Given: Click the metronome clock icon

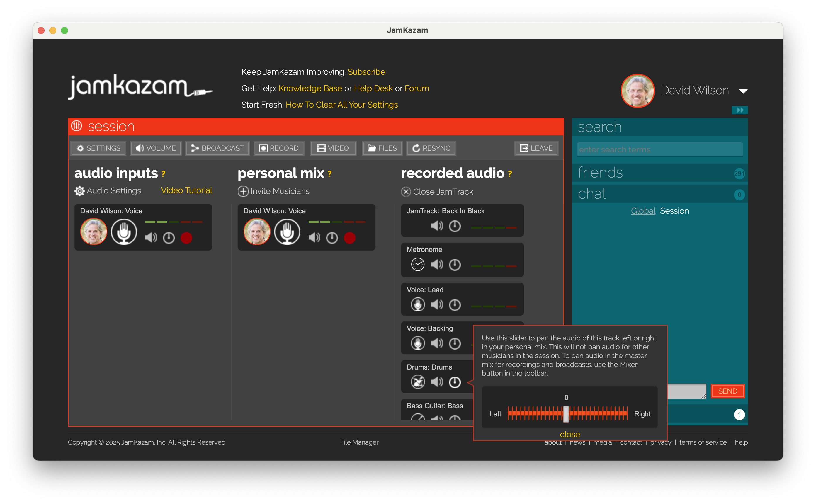Looking at the screenshot, I should [418, 265].
